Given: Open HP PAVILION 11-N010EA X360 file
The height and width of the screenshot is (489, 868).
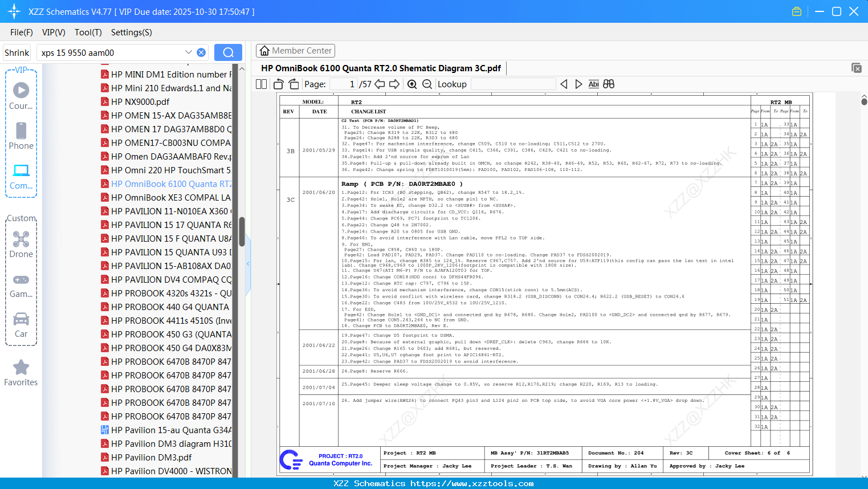Looking at the screenshot, I should 166,211.
